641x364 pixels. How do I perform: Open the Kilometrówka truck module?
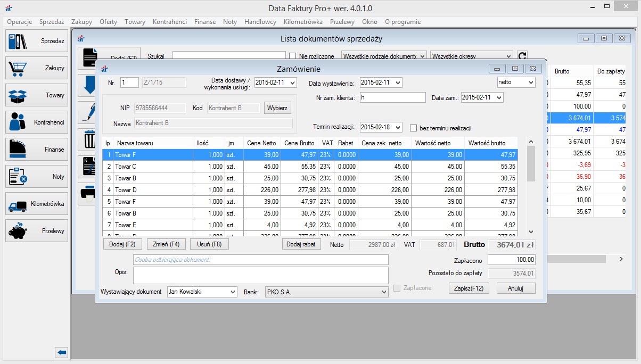click(37, 204)
